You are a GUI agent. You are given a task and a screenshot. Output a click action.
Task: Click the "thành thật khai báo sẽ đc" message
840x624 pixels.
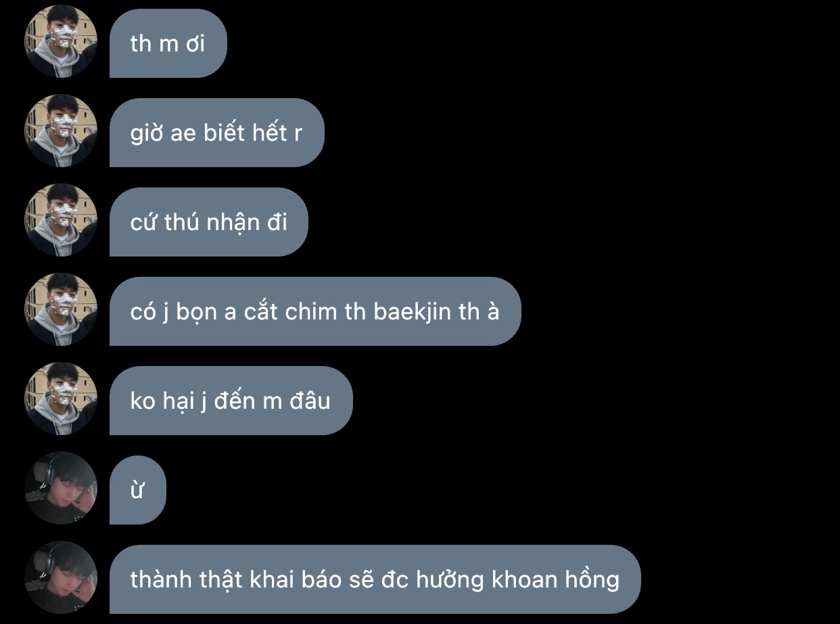[375, 579]
